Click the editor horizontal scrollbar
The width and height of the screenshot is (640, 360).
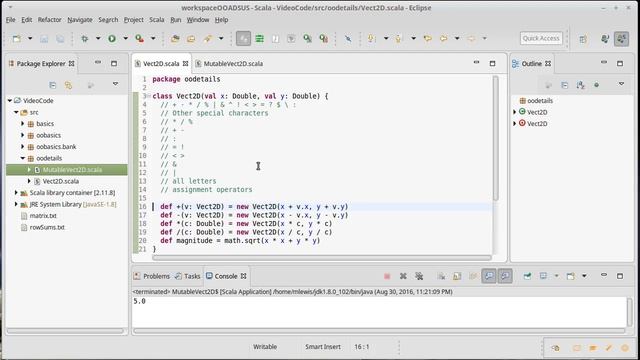322,258
